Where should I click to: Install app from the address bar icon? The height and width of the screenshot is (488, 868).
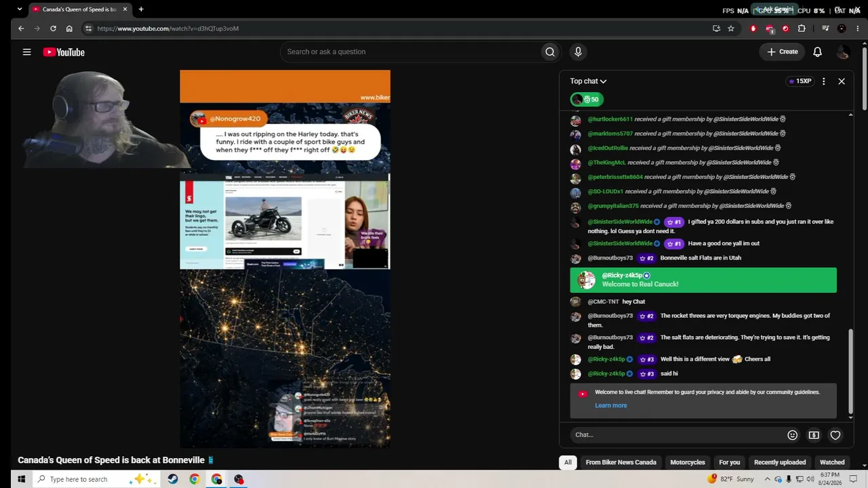pyautogui.click(x=716, y=28)
